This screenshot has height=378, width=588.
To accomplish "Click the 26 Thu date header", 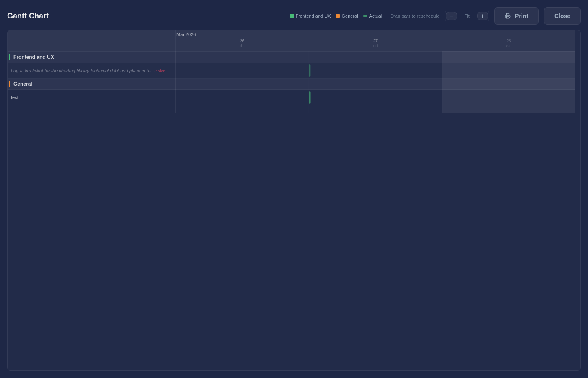I will click(x=242, y=43).
